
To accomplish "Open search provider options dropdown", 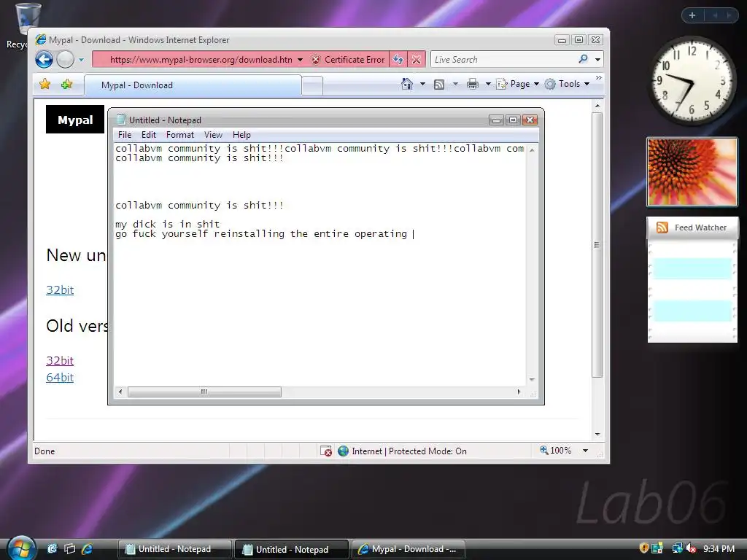I will (x=597, y=60).
